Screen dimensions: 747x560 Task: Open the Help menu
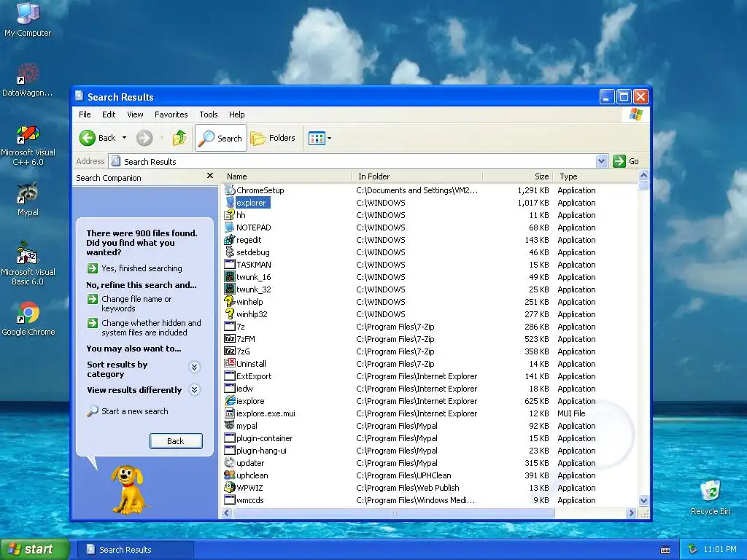tap(236, 114)
